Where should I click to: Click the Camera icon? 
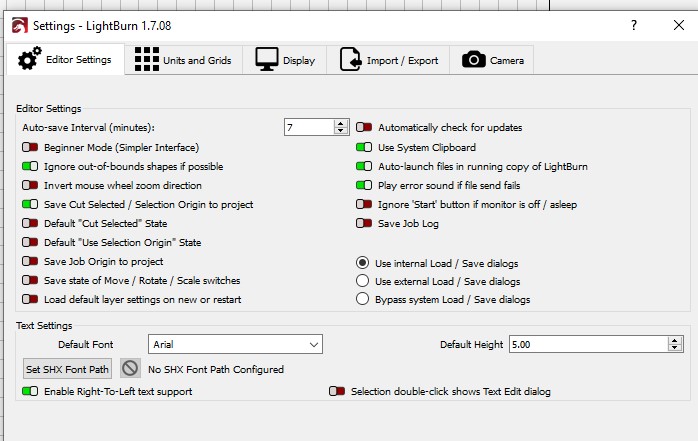[474, 59]
